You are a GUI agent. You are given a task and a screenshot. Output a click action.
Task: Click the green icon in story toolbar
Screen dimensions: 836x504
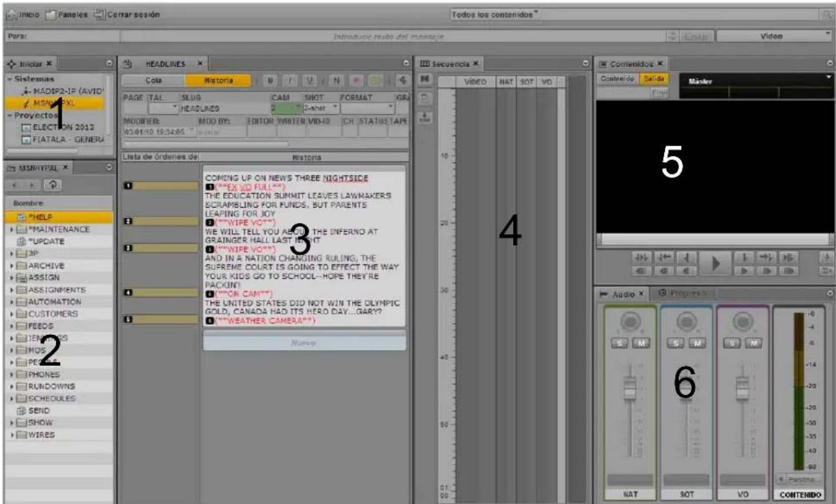point(376,81)
